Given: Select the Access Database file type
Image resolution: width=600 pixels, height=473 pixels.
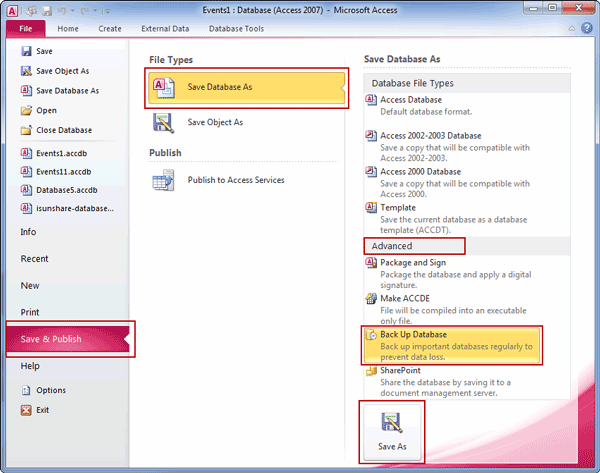Looking at the screenshot, I should [x=411, y=100].
